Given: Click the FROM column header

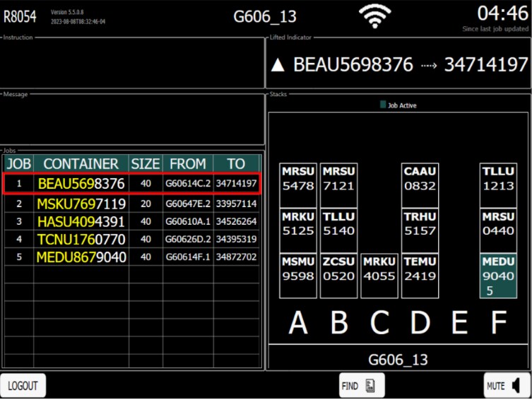Looking at the screenshot, I should [187, 164].
